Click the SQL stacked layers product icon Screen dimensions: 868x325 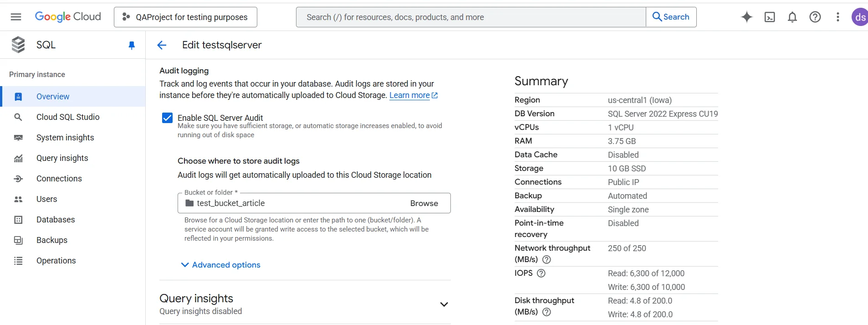click(x=18, y=45)
